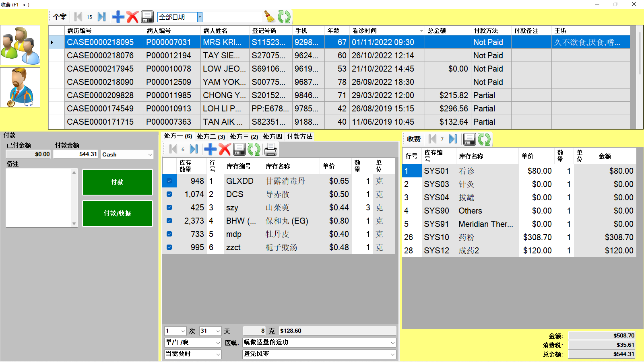644x362 pixels.
Task: Save the billing list with the floppy disk icon
Action: pyautogui.click(x=469, y=139)
